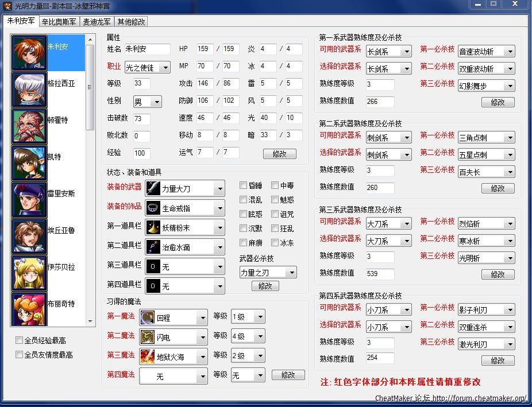Image resolution: width=532 pixels, height=407 pixels.
Task: Click the character list vertical scrollbar
Action: coord(90,86)
